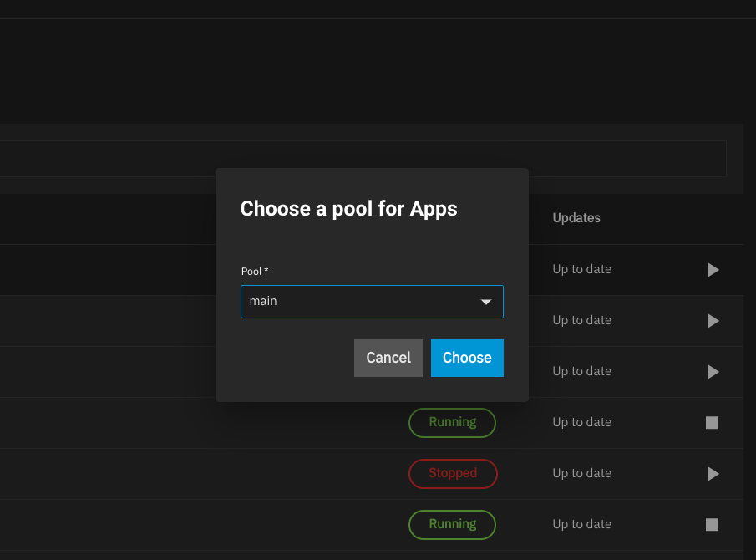The image size is (756, 560).
Task: Click the Pool field label
Action: (x=254, y=272)
